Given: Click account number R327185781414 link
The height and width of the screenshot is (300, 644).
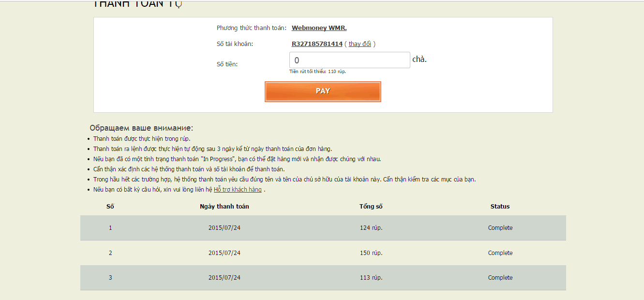Looking at the screenshot, I should (317, 44).
